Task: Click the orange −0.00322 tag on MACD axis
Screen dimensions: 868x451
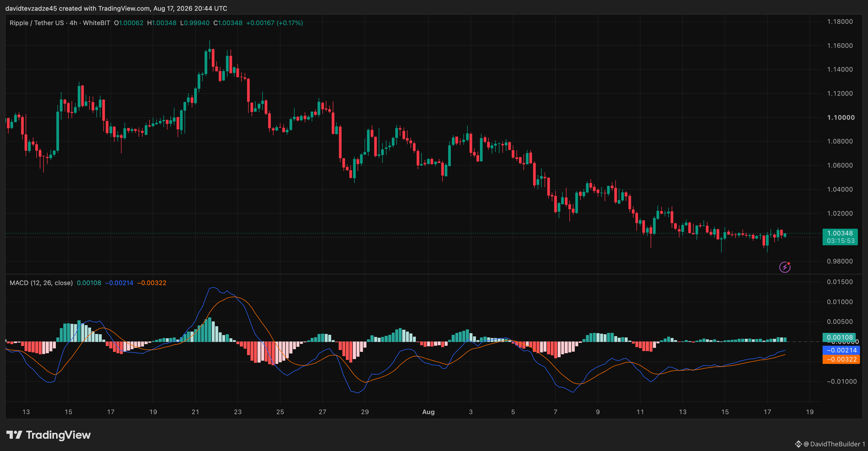Action: (841, 359)
